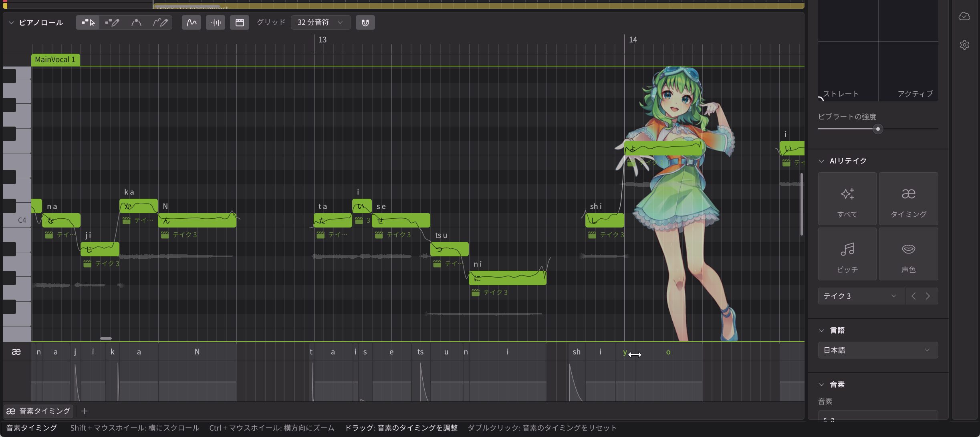The height and width of the screenshot is (437, 980).
Task: Click the piano roll vertical scrollbar
Action: click(x=801, y=204)
